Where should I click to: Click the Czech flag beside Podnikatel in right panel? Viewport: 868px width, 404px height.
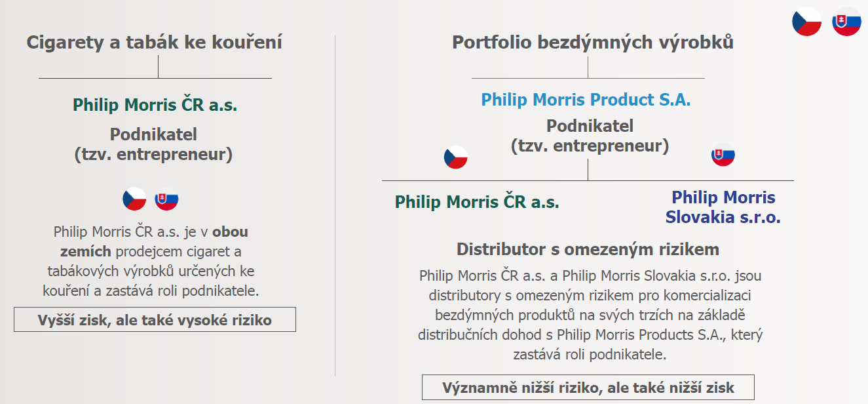tap(456, 157)
